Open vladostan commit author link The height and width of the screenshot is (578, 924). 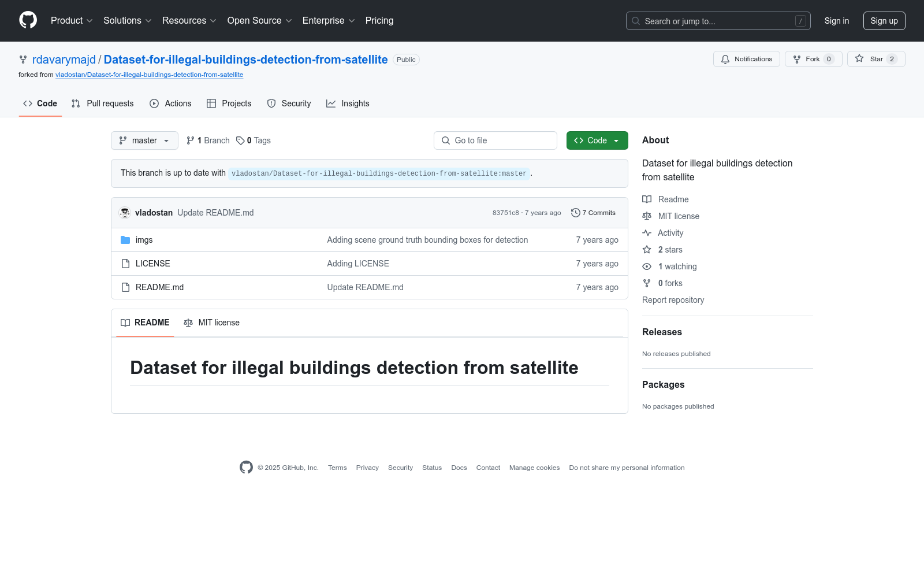pyautogui.click(x=154, y=213)
